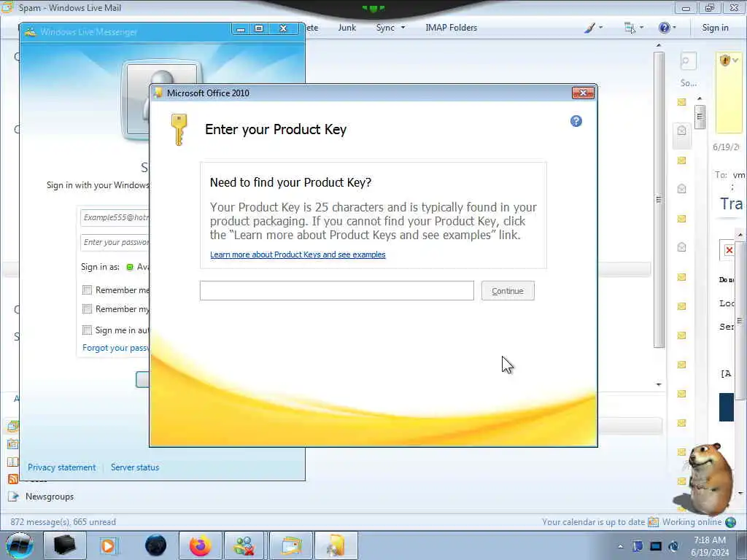The width and height of the screenshot is (747, 560).
Task: Focus the Product Key entry field
Action: pos(337,290)
